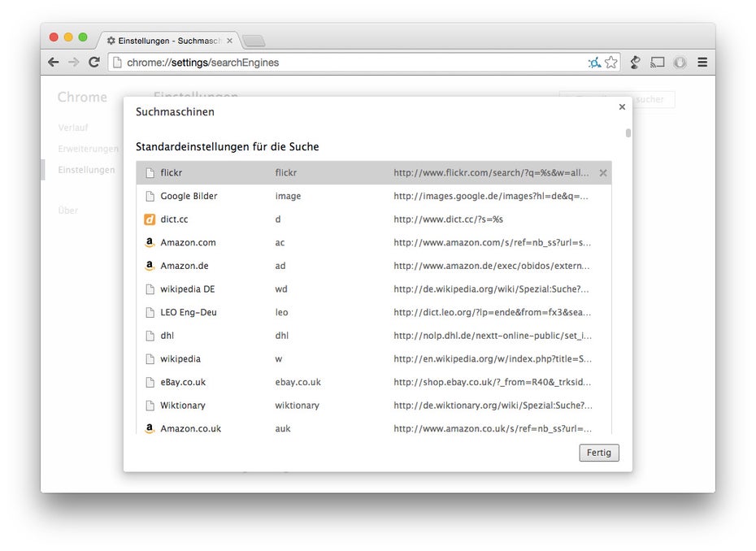Click the page icon beside eBay.co.uk

(x=150, y=382)
